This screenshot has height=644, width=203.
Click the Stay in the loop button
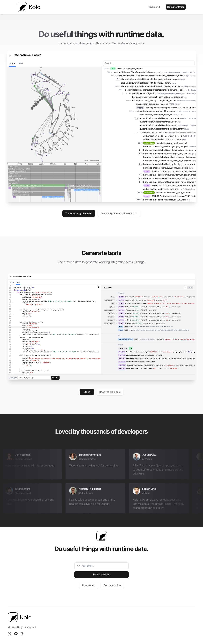[101, 575]
